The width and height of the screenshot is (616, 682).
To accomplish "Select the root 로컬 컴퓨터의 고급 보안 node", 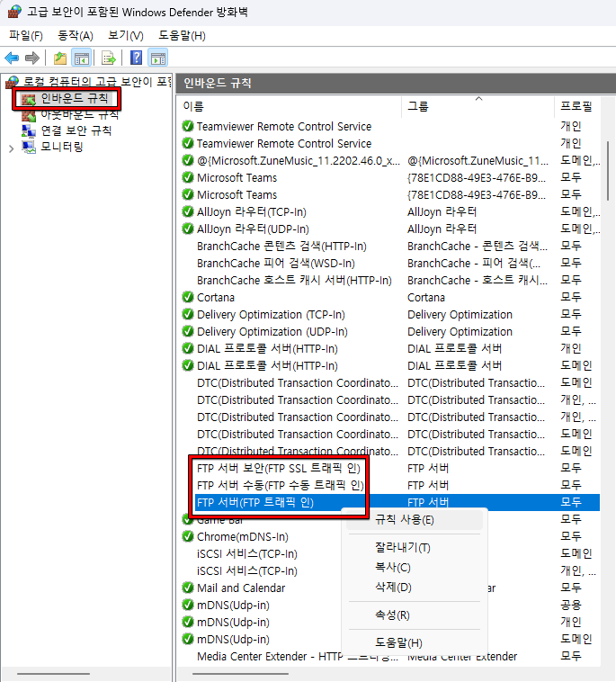I will (97, 82).
